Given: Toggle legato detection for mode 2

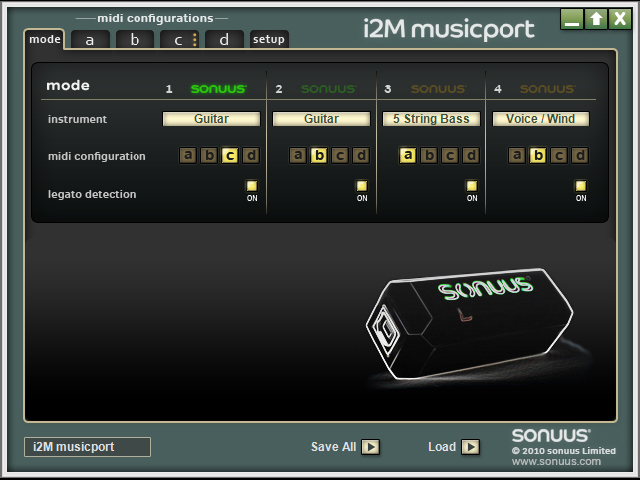Looking at the screenshot, I should pos(362,186).
